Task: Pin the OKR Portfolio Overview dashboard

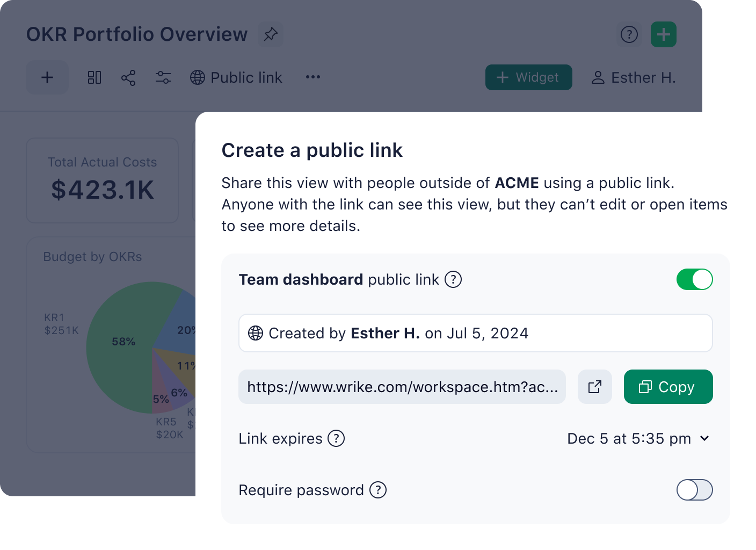Action: 270,34
